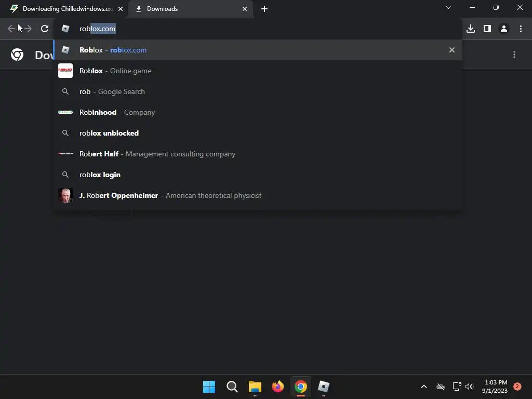Viewport: 532px width, 399px height.
Task: Expand the tab search chevron
Action: coord(448,7)
